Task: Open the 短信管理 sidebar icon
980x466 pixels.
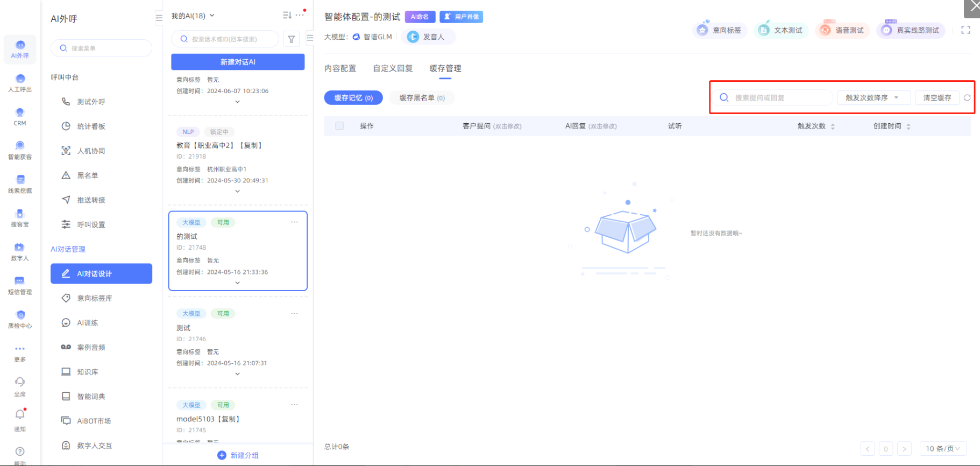Action: click(20, 285)
